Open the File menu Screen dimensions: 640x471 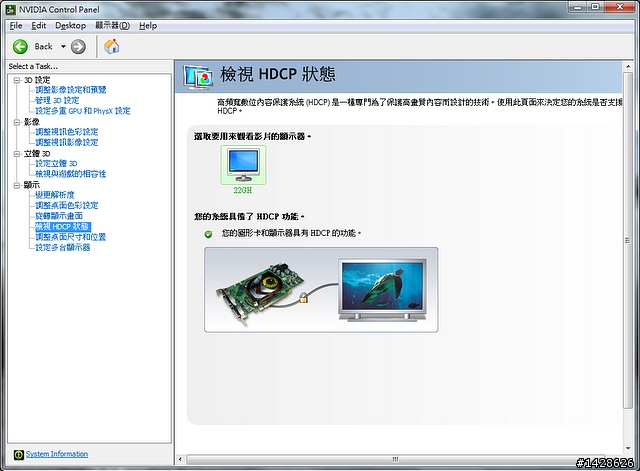pos(16,26)
